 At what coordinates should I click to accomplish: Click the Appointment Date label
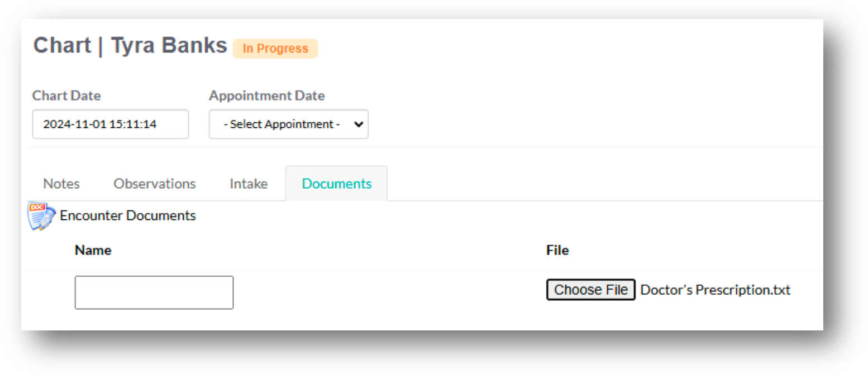click(267, 95)
